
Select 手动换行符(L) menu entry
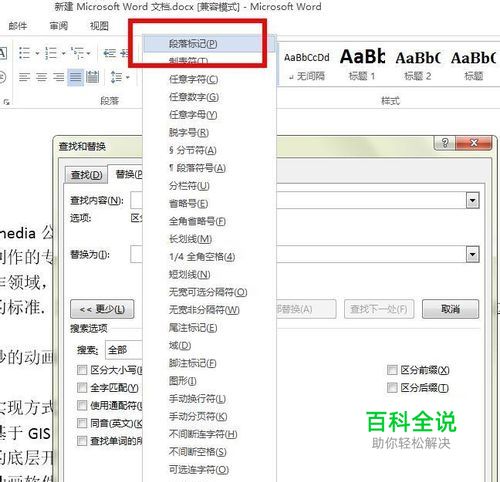(x=209, y=399)
